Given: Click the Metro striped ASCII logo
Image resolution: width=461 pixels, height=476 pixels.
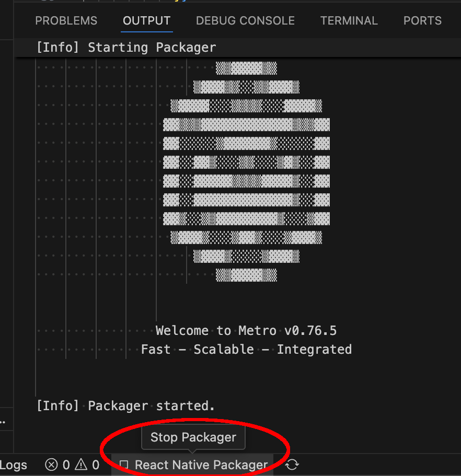Looking at the screenshot, I should click(x=246, y=172).
